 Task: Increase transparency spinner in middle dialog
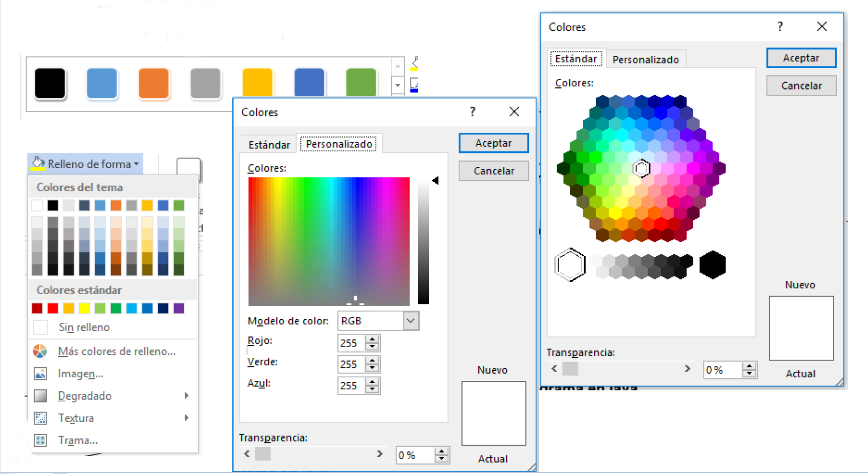(x=442, y=451)
